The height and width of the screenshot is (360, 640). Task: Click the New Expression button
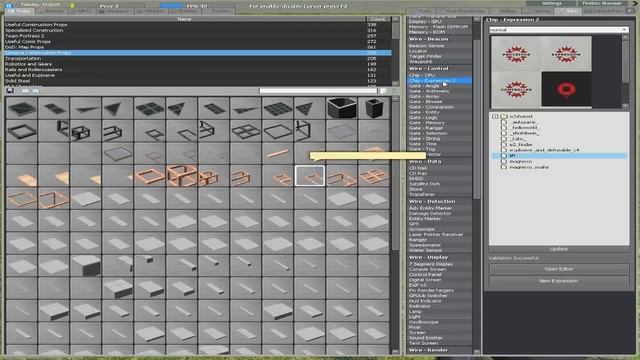tap(559, 281)
